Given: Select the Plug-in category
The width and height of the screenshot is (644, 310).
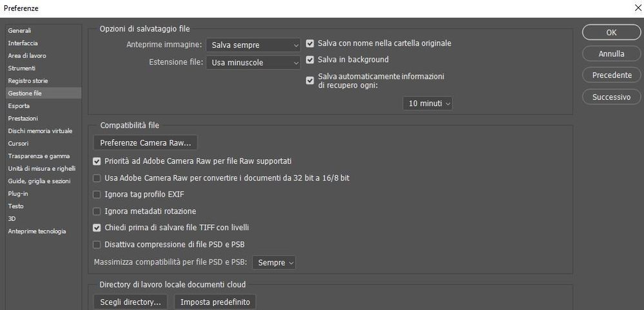Looking at the screenshot, I should coord(43,193).
